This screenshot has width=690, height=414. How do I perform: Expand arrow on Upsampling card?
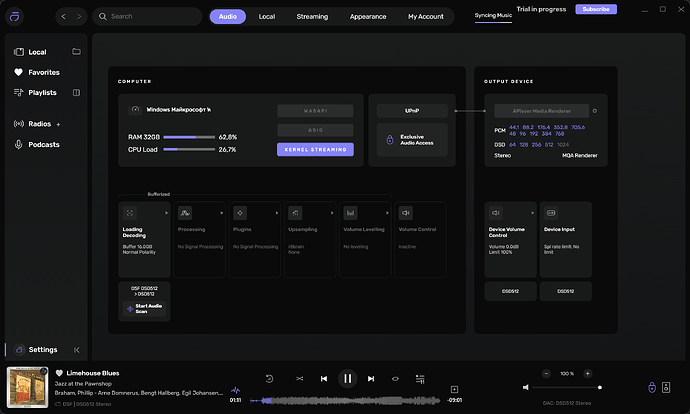[332, 213]
